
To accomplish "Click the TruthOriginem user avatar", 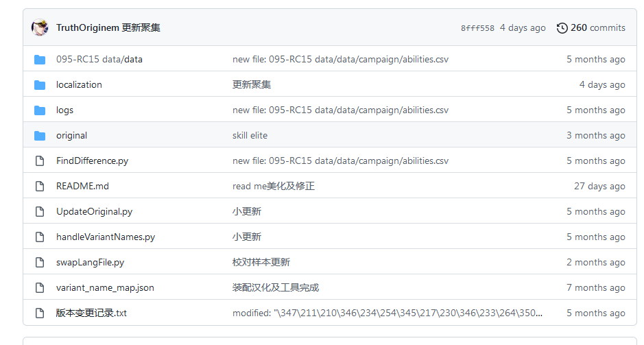I will (x=40, y=27).
